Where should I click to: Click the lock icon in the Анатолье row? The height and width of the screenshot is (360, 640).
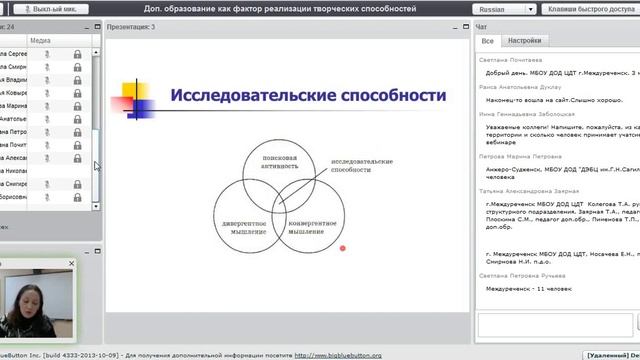[78, 119]
